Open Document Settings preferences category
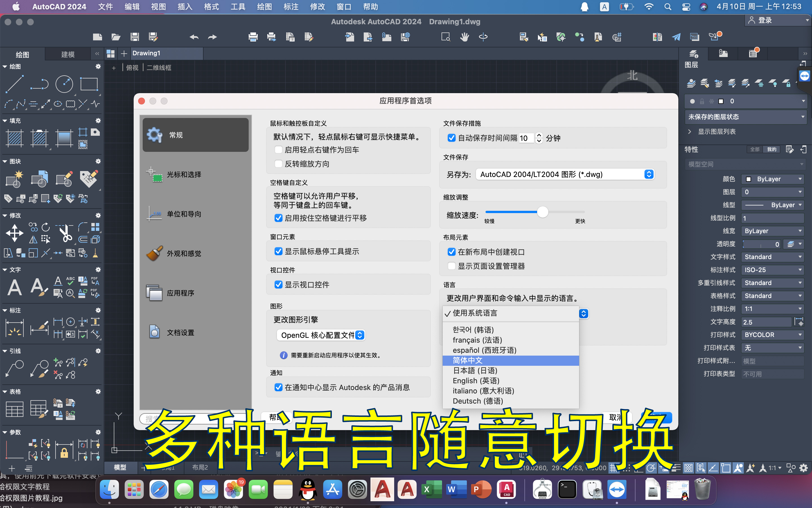 coord(196,333)
